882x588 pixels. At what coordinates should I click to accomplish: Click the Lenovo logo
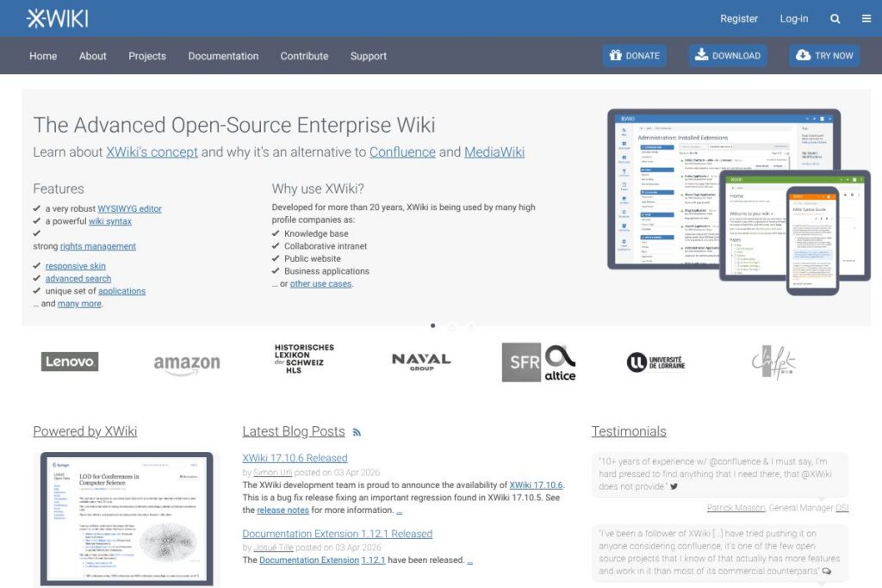[x=70, y=362]
